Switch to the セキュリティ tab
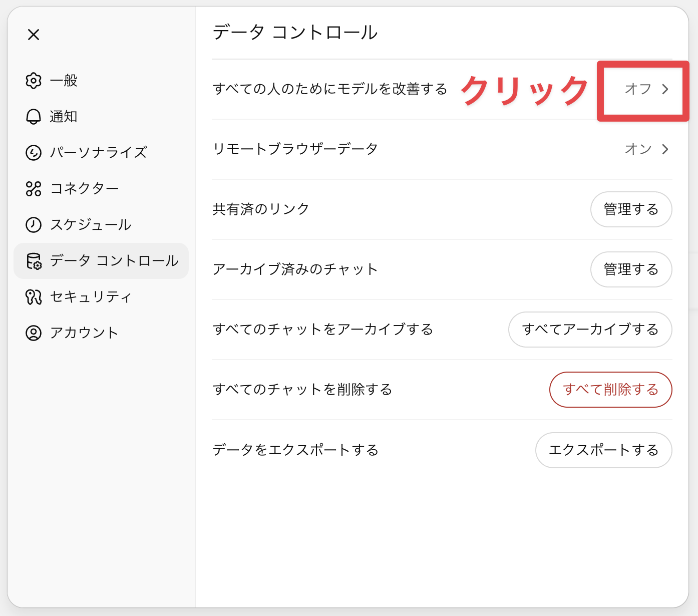This screenshot has width=698, height=616. pos(91,297)
